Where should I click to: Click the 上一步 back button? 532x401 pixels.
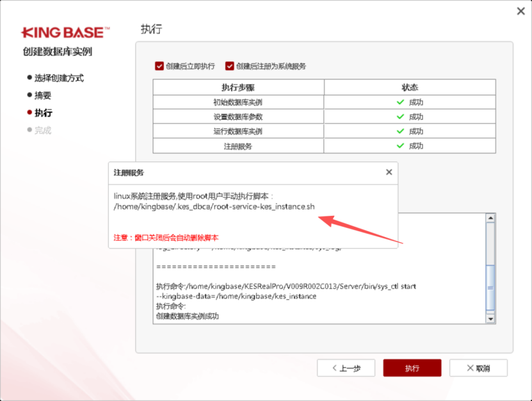pos(346,368)
